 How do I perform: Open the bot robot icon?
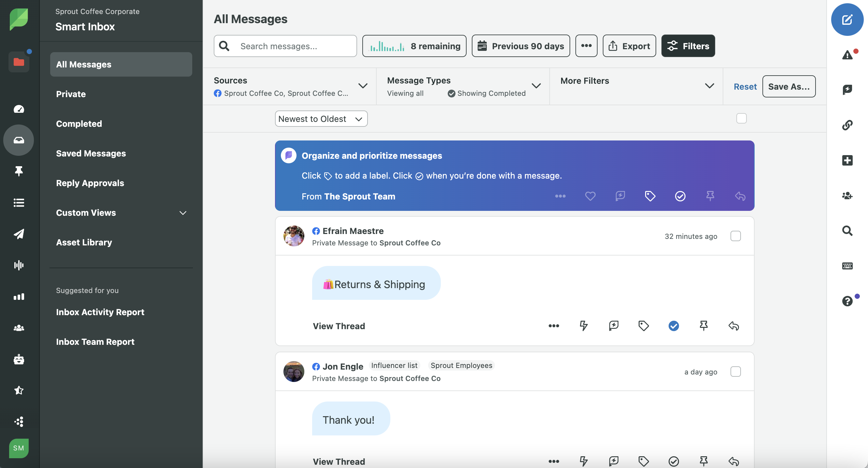pos(19,359)
